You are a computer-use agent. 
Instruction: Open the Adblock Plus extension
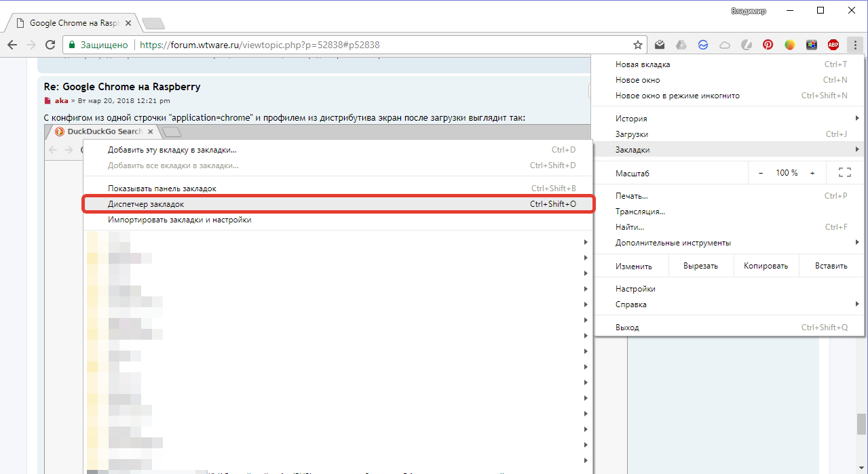(833, 45)
